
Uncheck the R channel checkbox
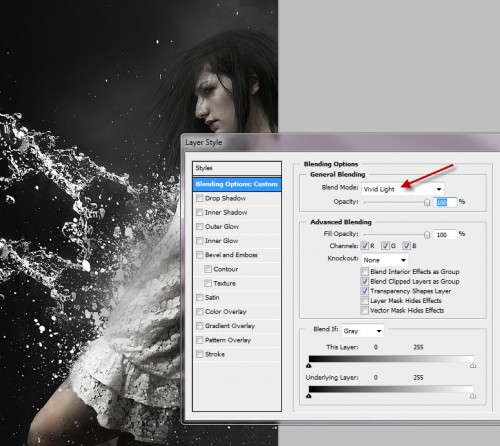[365, 246]
